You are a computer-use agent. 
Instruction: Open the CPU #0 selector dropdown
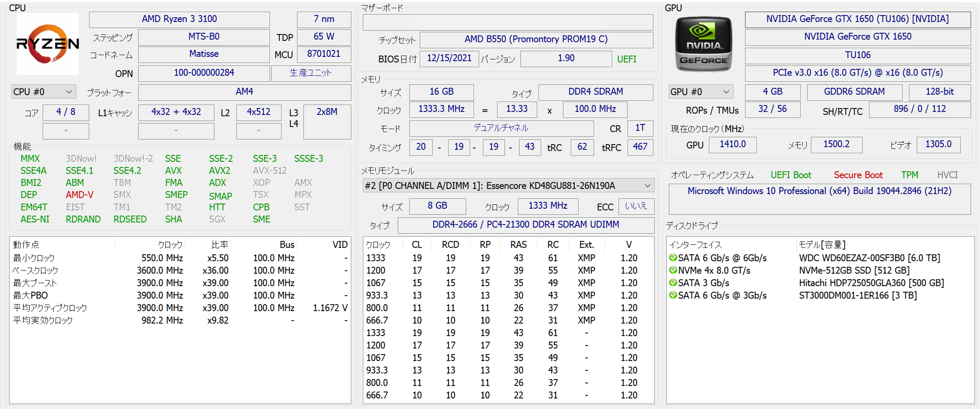point(44,92)
